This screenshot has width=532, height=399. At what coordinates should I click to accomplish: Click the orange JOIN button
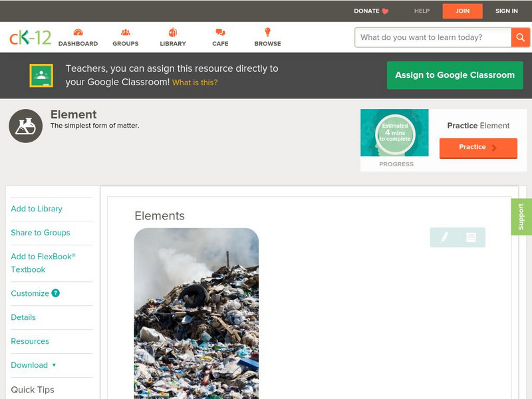(462, 11)
